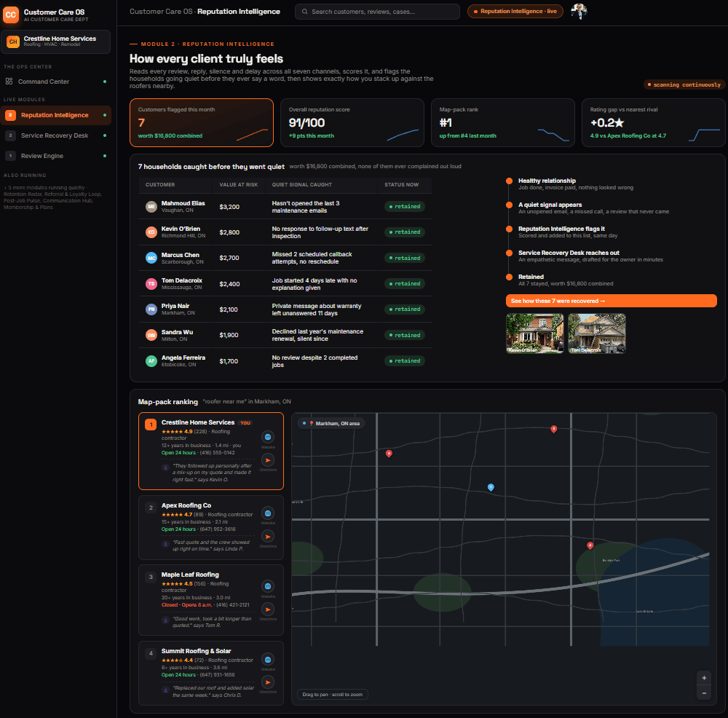728x718 pixels.
Task: Click Priya Nair avatar icon
Action: 151,309
